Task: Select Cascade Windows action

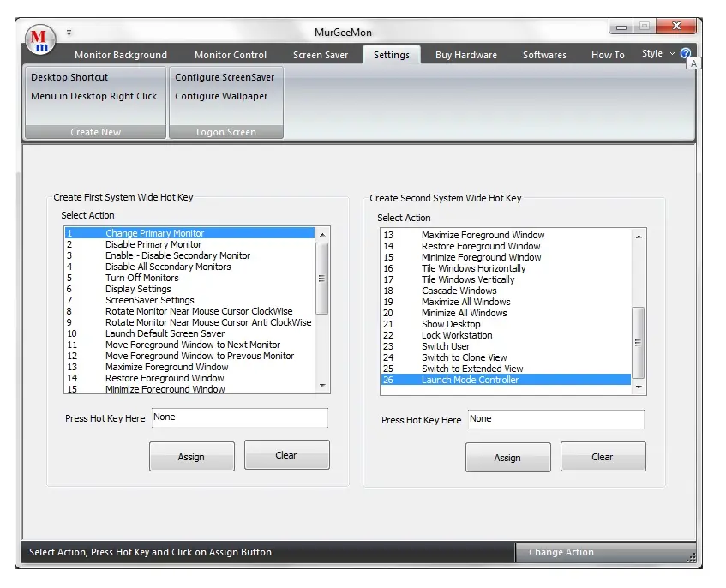Action: [506, 291]
